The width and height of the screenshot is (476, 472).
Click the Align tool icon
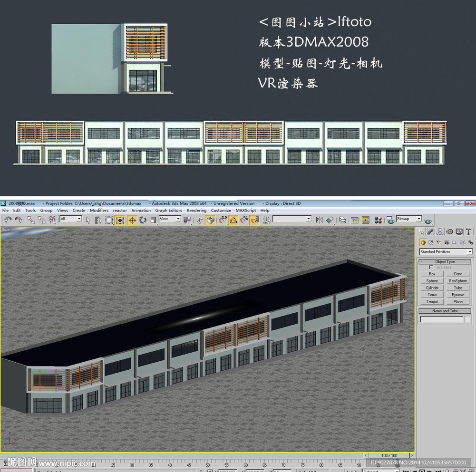point(330,220)
